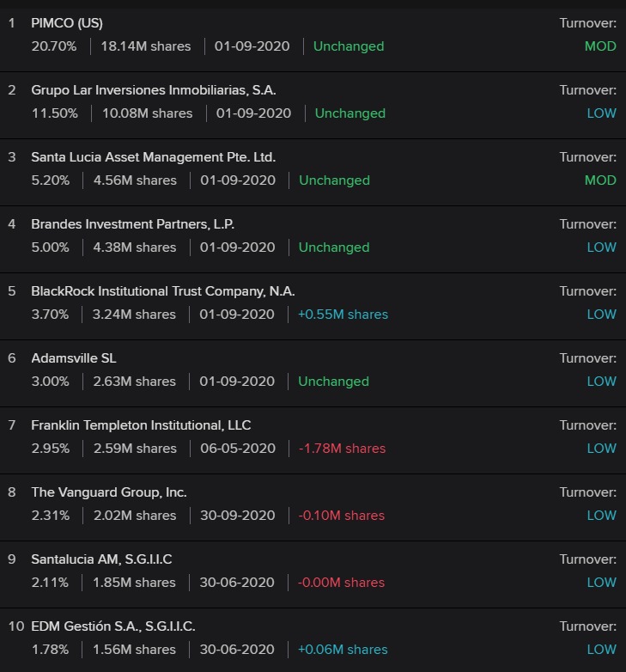
Task: Open Franklin Templeton Institutional, LLC
Action: (x=141, y=425)
